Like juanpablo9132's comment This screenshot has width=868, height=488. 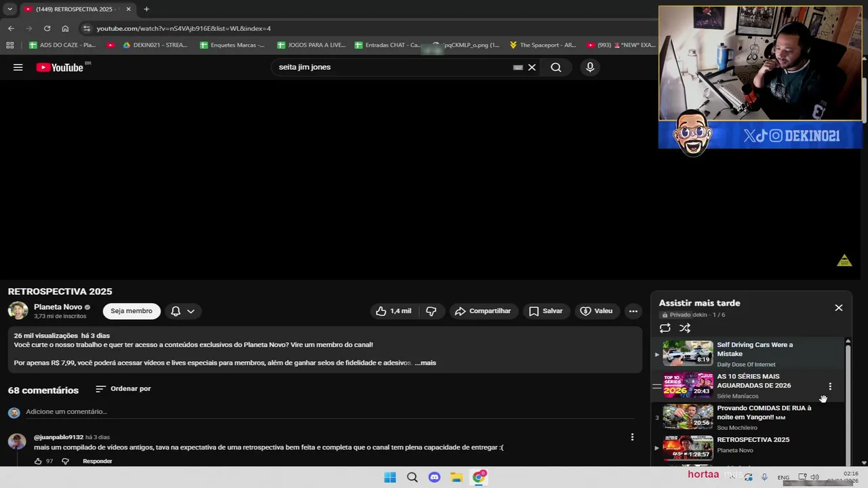click(x=38, y=462)
